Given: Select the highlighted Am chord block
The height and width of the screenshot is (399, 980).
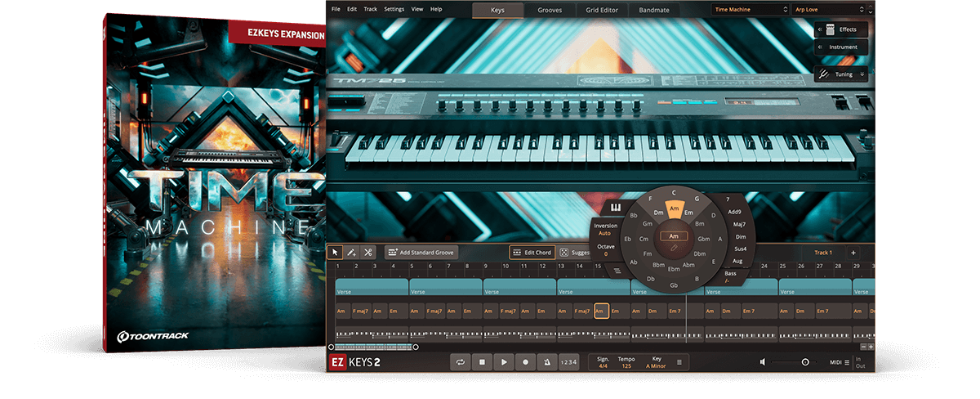Looking at the screenshot, I should [601, 312].
